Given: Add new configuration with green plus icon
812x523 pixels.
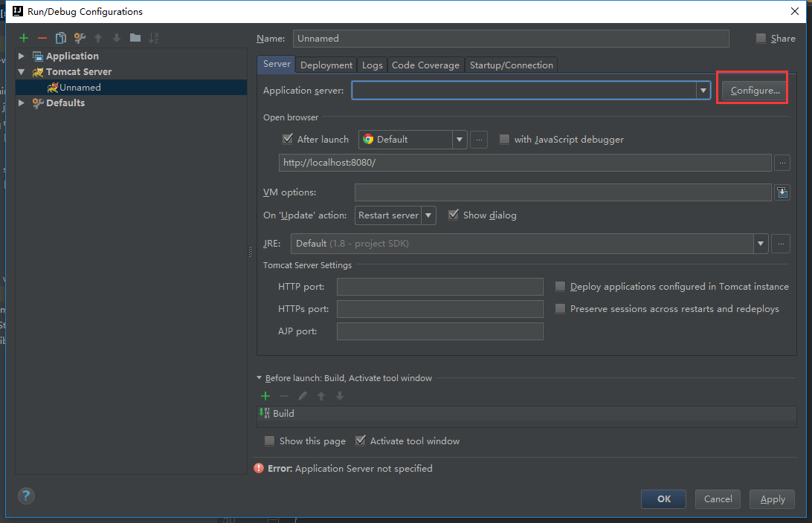Looking at the screenshot, I should tap(24, 38).
